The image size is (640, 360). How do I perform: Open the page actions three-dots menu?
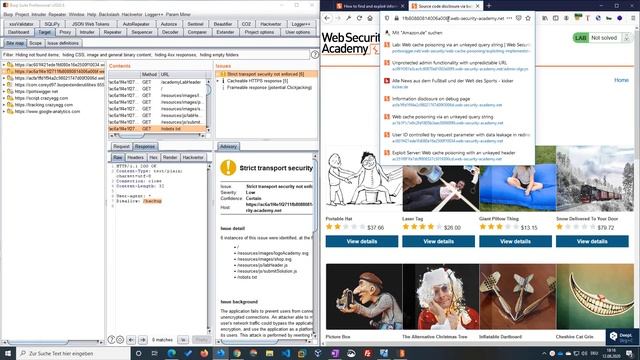[509, 18]
